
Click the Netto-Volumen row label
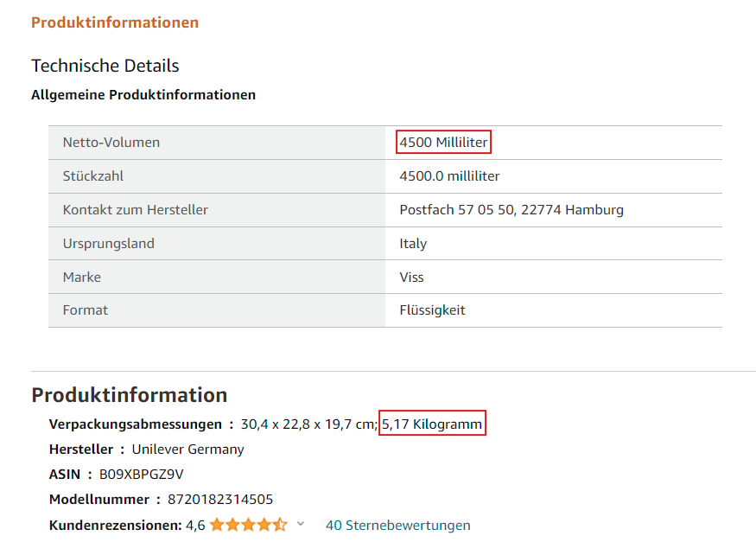pos(111,143)
